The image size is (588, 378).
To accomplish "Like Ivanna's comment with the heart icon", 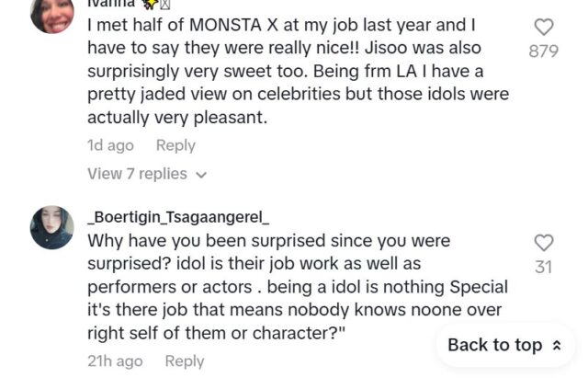I will 544,28.
